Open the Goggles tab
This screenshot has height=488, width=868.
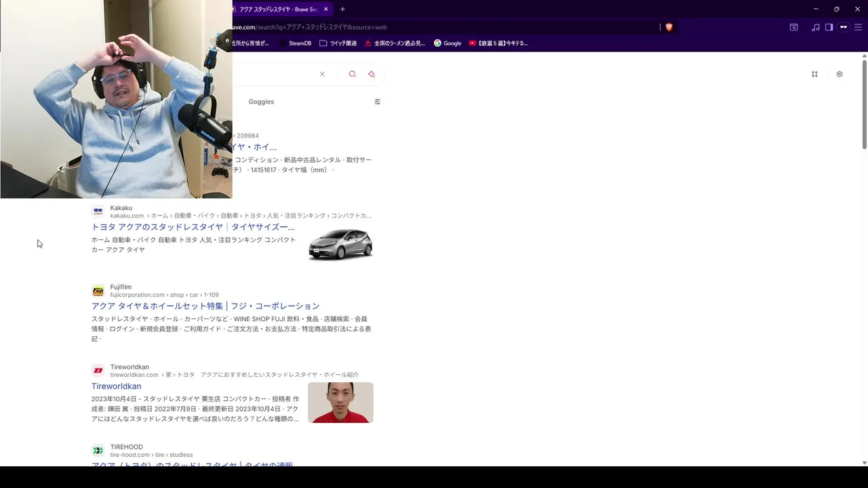(261, 102)
